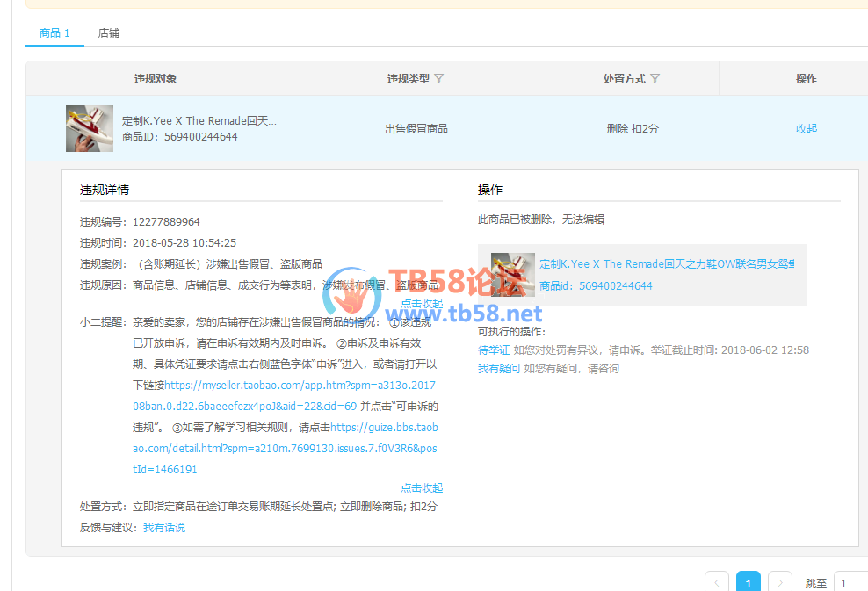Select page 1 pagination button

point(749,583)
